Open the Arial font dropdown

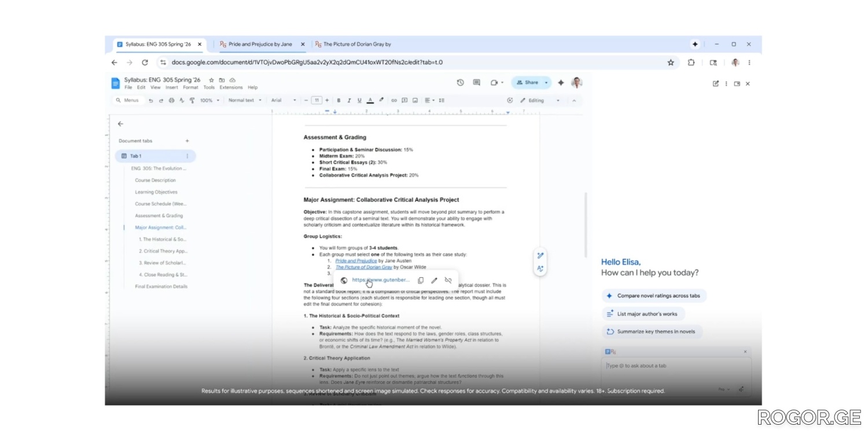coord(284,101)
